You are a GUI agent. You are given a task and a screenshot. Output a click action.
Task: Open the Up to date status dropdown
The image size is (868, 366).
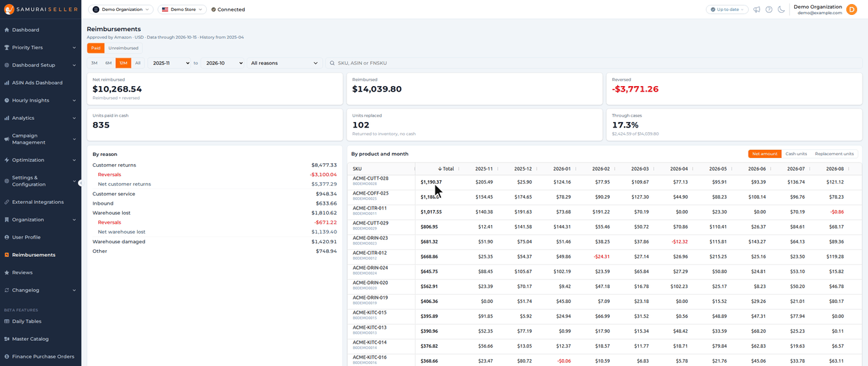(x=727, y=9)
